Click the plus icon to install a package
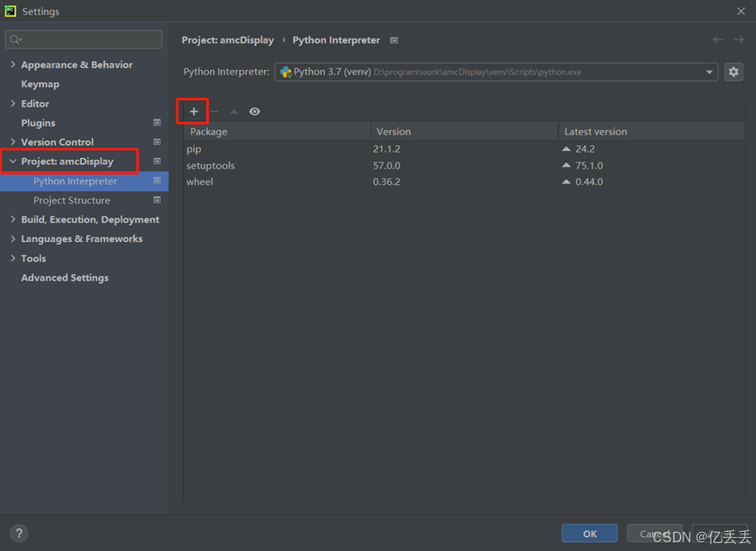The width and height of the screenshot is (756, 551). [193, 112]
